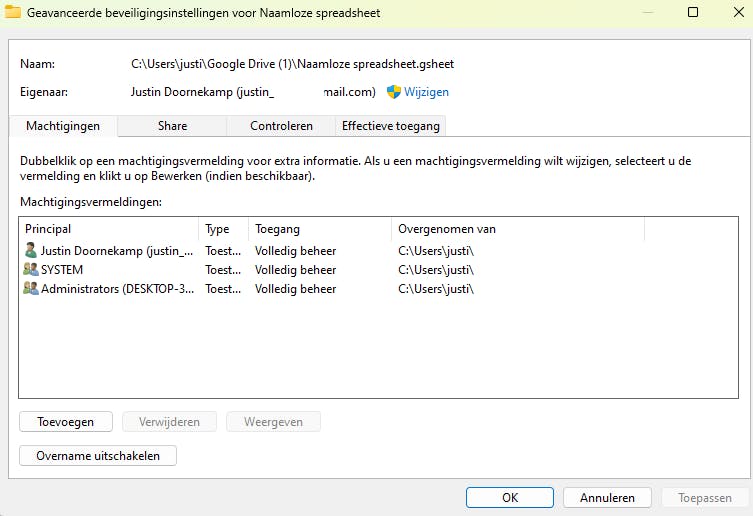This screenshot has width=753, height=516.
Task: Click the Overgenomen van column header
Action: pyautogui.click(x=518, y=229)
